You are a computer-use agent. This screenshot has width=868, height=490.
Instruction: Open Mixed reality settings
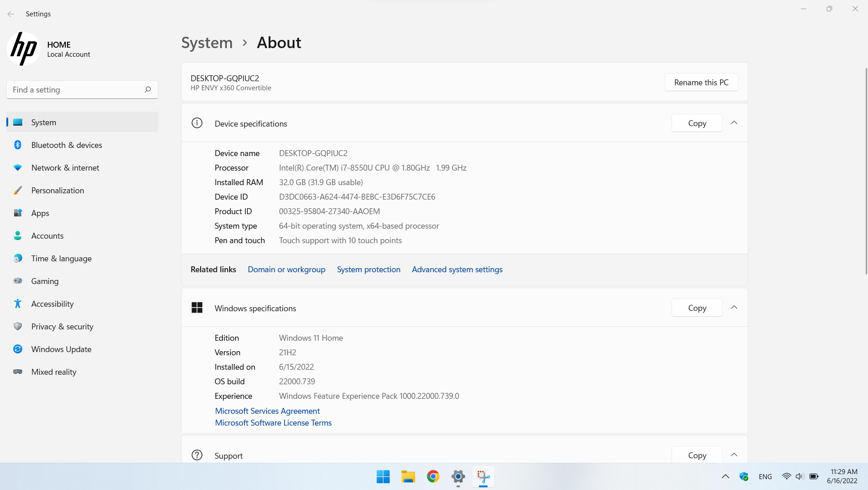[x=83, y=372]
